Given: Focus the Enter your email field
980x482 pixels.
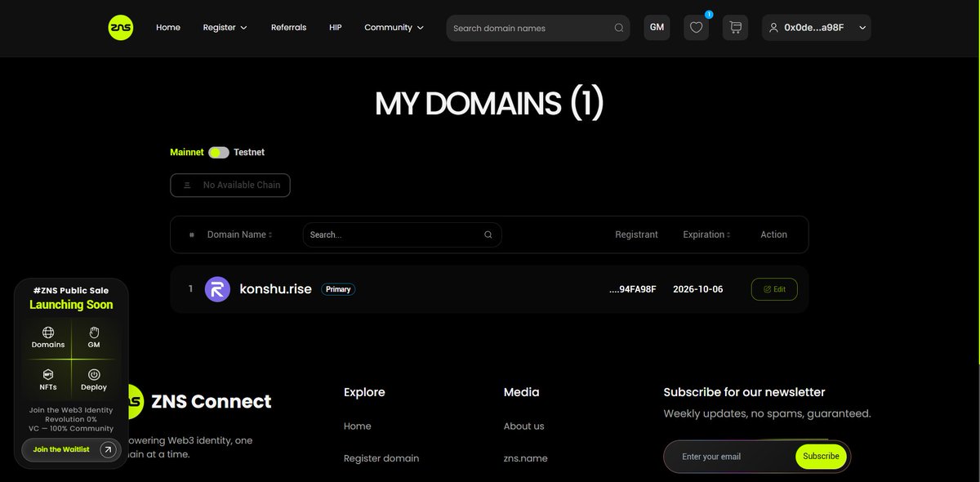Looking at the screenshot, I should 731,457.
